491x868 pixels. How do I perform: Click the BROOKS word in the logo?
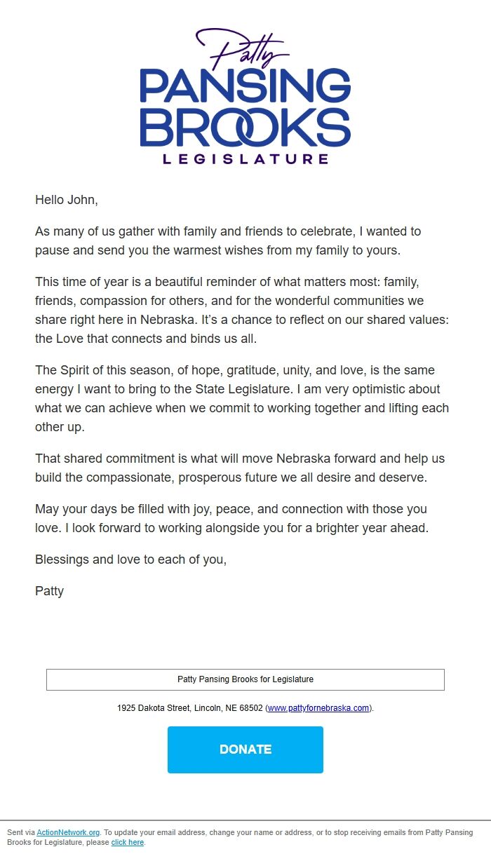245,123
